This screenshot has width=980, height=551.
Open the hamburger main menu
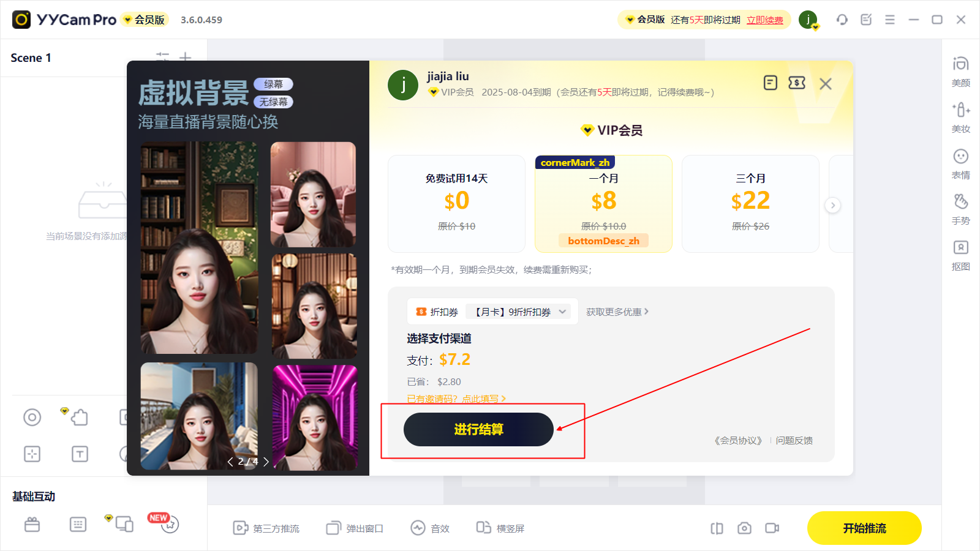point(890,20)
